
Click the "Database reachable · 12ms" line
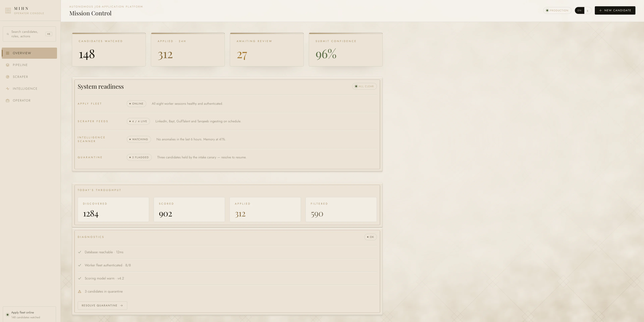(104, 252)
